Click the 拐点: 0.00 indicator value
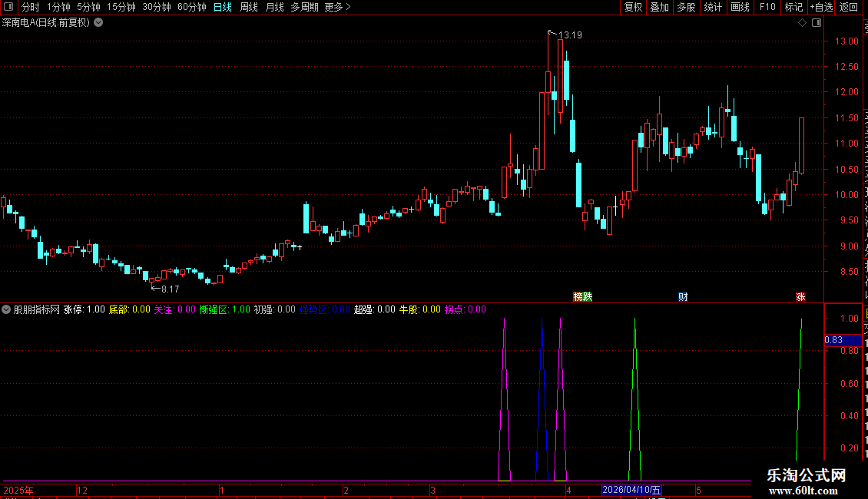This screenshot has height=499, width=868. coord(465,310)
